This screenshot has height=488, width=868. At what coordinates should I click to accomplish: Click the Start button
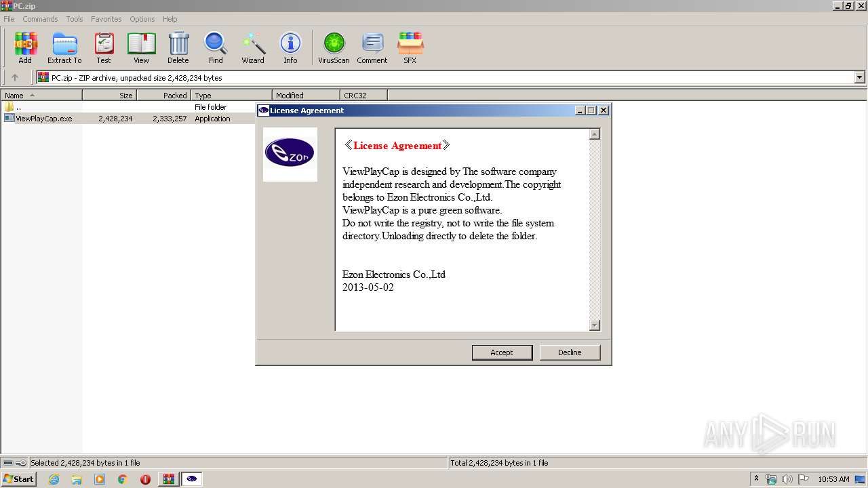[19, 479]
